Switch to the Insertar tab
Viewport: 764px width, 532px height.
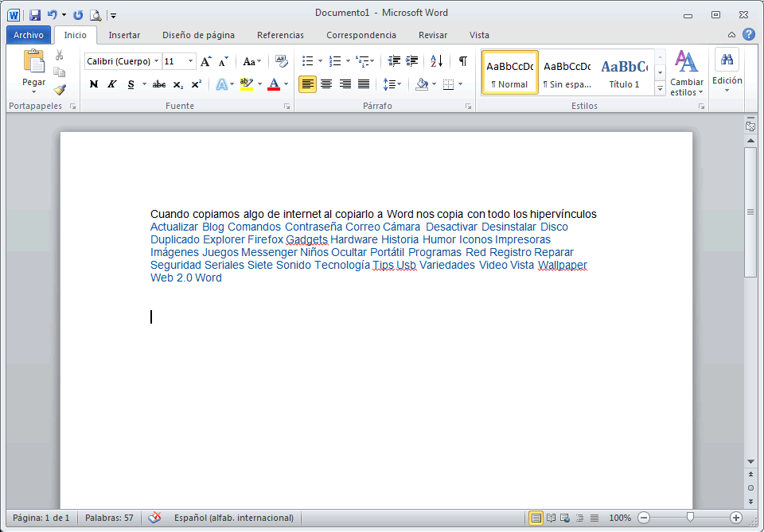point(124,35)
